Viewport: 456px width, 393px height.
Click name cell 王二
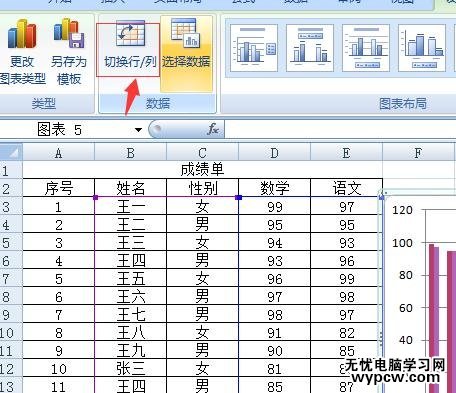pyautogui.click(x=130, y=224)
